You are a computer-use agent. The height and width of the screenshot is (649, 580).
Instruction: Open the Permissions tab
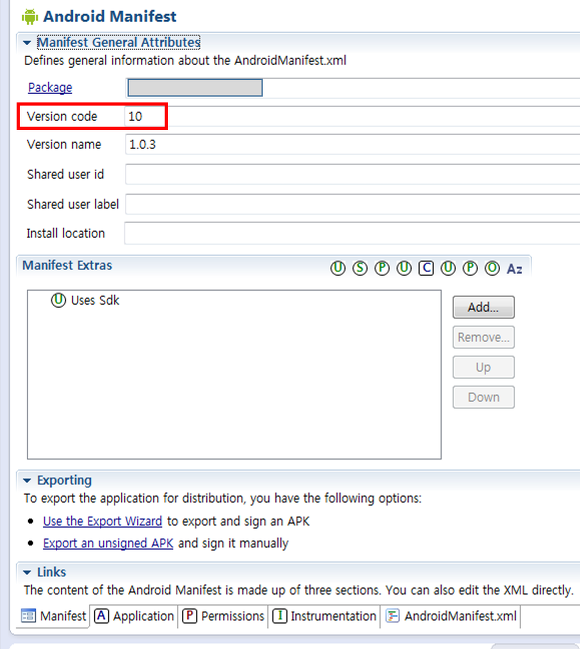(x=224, y=616)
